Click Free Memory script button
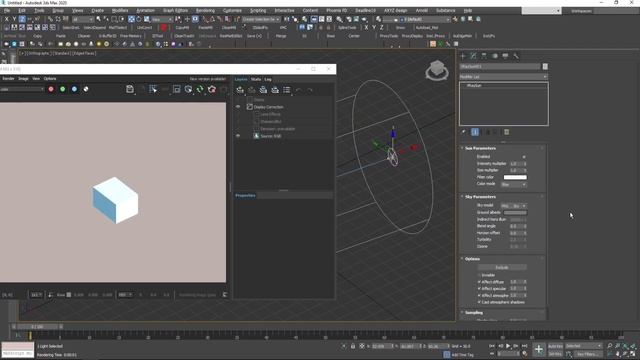 pyautogui.click(x=131, y=36)
